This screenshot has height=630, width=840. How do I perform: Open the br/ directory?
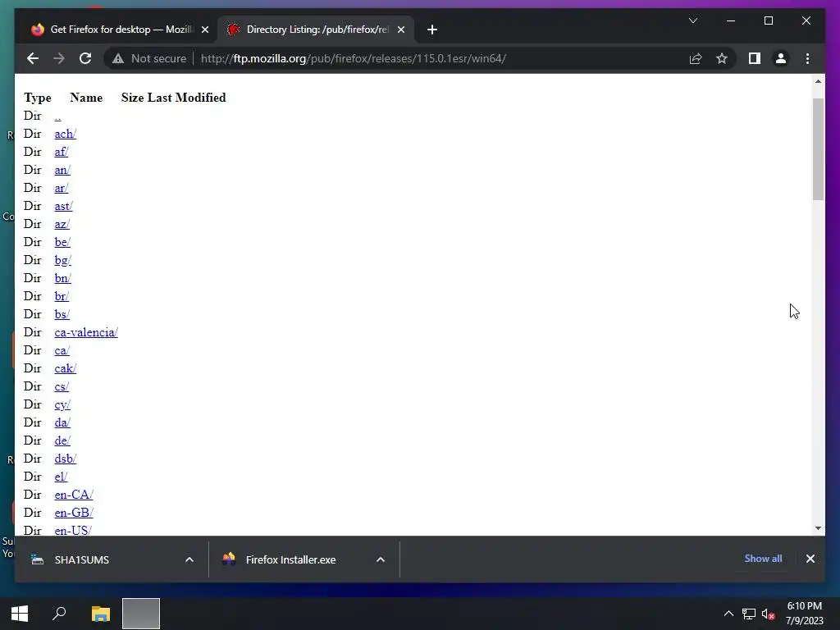(62, 296)
